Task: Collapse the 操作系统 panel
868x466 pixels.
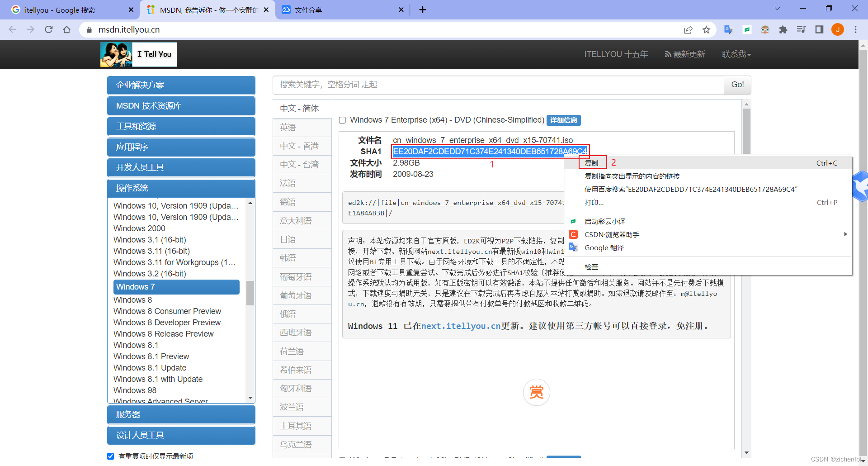Action: point(181,188)
